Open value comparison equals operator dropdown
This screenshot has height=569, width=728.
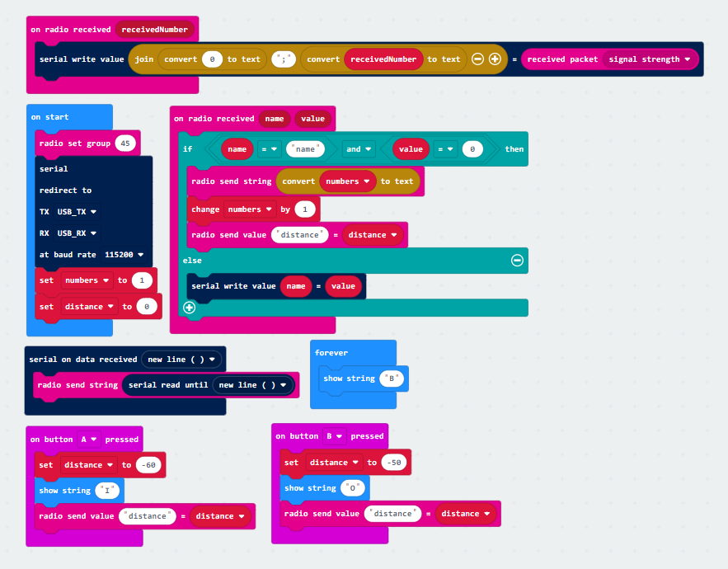click(x=445, y=149)
